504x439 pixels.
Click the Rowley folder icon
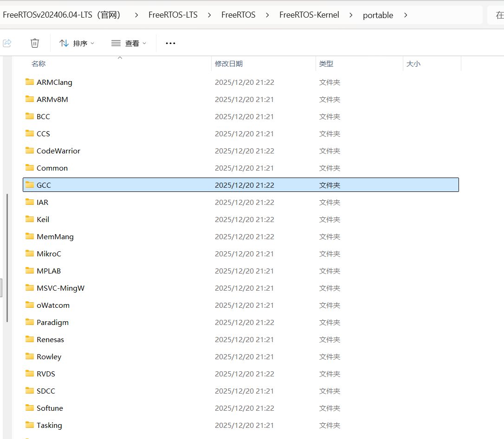pos(30,356)
